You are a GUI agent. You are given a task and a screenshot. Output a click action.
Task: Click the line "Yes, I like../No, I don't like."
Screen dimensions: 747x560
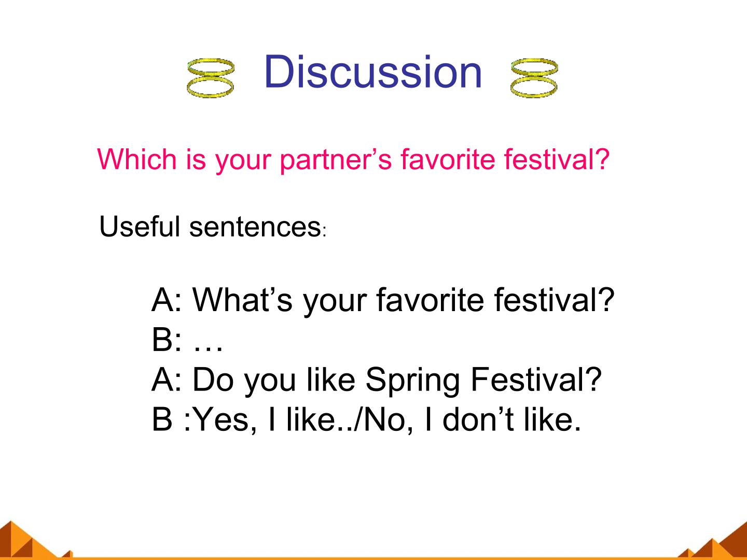coord(366,419)
